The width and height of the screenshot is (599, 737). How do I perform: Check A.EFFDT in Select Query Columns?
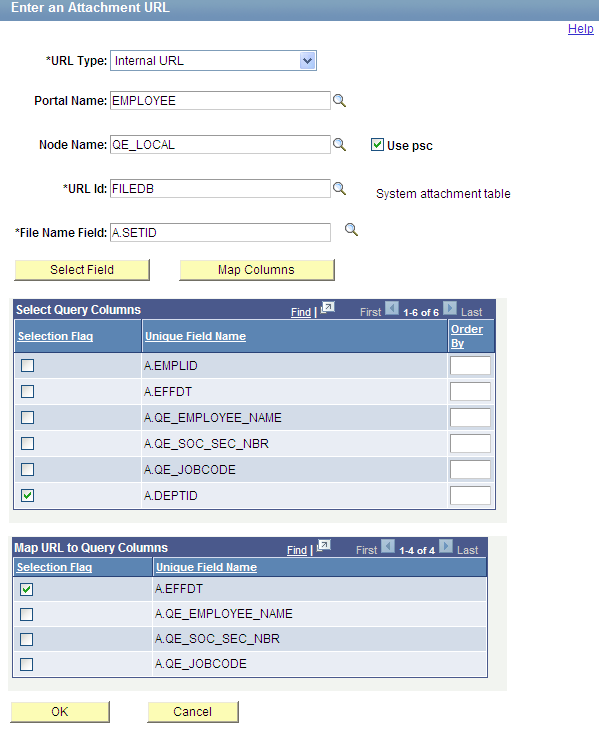27,392
